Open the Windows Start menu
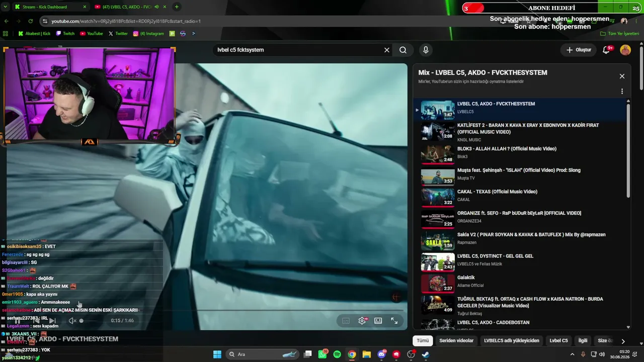The image size is (644, 362). click(217, 354)
